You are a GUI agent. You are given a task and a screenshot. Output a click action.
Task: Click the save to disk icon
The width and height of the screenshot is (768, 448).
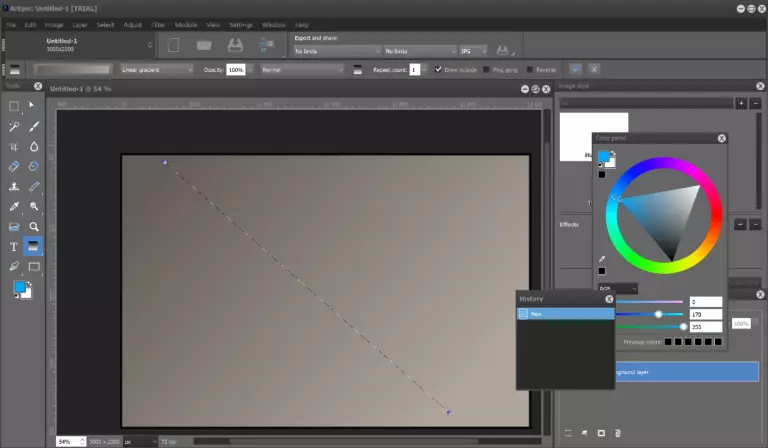235,46
